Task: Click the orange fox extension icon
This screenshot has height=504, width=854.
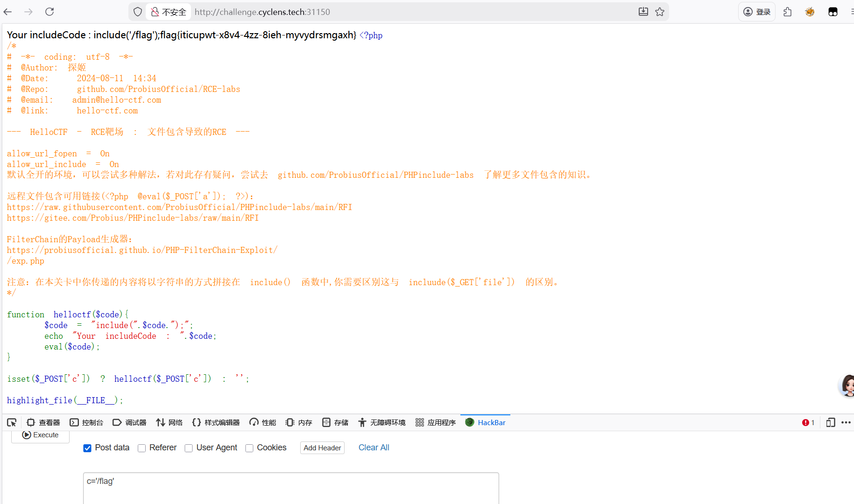Action: 810,12
